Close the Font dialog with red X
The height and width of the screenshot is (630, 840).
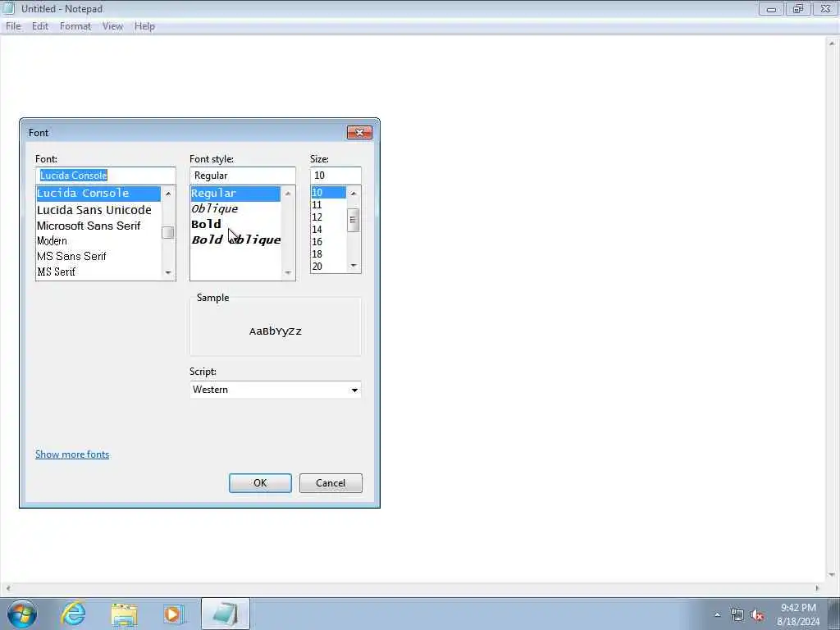click(x=359, y=132)
